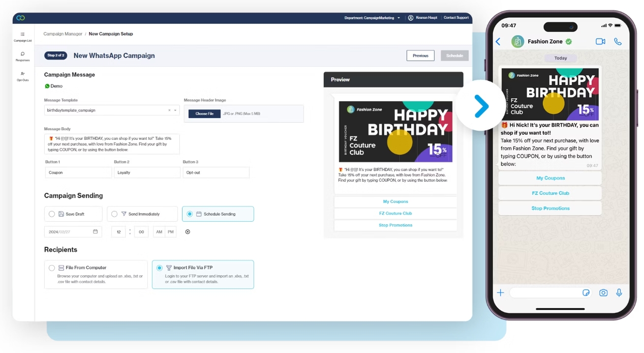This screenshot has height=353, width=644.
Task: Open the Responses sidebar icon
Action: tap(22, 56)
